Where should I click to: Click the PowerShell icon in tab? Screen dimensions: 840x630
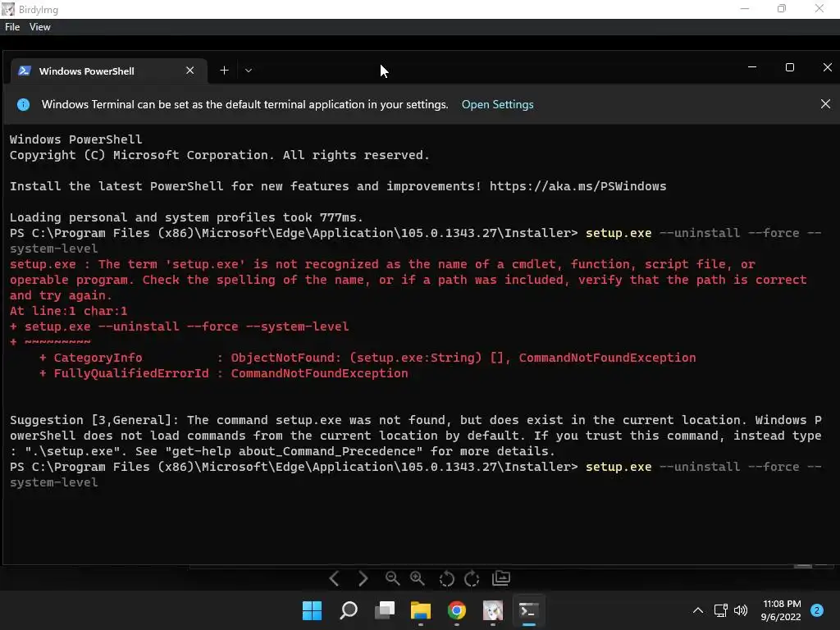click(x=24, y=71)
